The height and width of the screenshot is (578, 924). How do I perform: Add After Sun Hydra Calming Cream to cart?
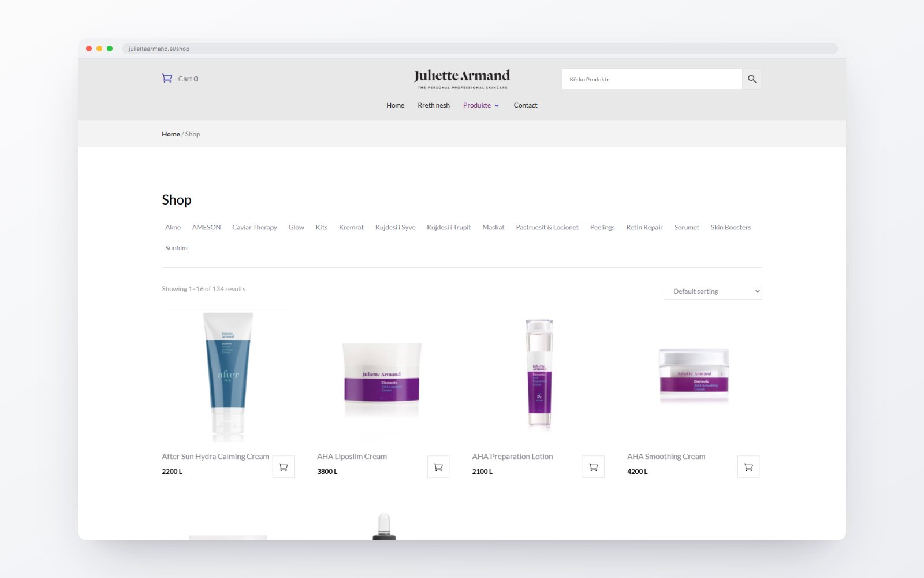(284, 467)
